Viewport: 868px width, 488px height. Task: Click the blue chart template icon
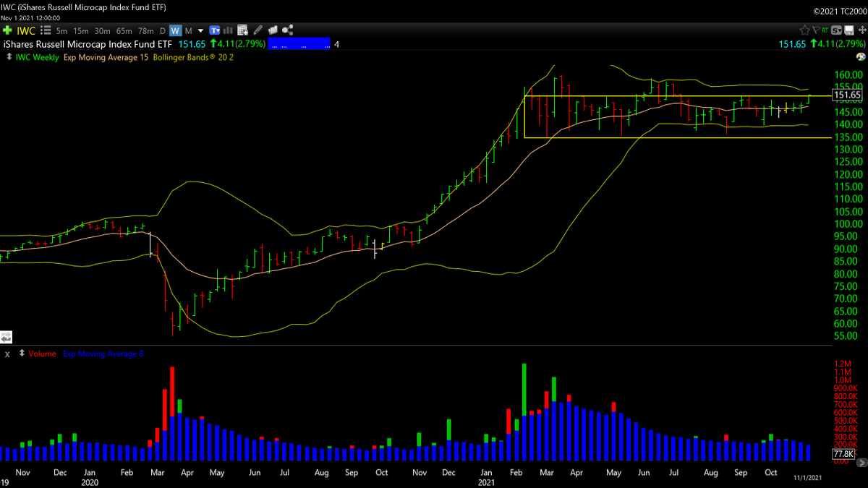pos(215,30)
